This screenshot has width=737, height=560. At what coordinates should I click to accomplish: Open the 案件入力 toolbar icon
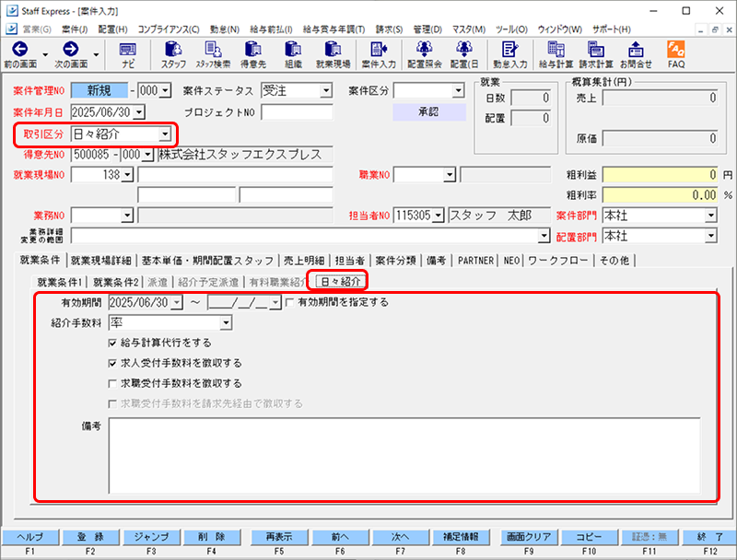(379, 55)
